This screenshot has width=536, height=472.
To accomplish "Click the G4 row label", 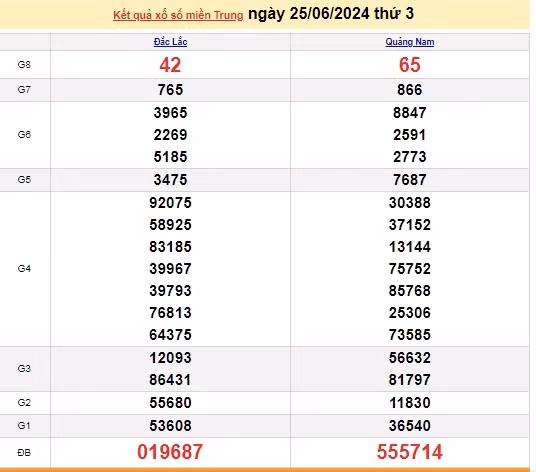I will point(24,269).
